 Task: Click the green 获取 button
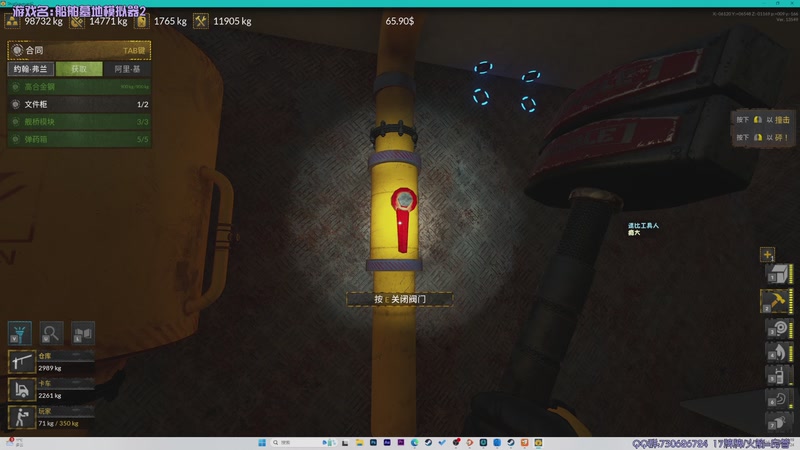79,69
